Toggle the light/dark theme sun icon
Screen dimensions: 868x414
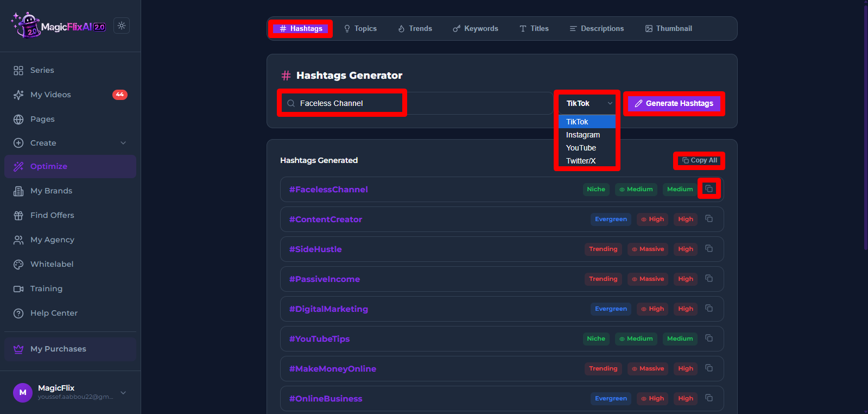click(x=122, y=26)
